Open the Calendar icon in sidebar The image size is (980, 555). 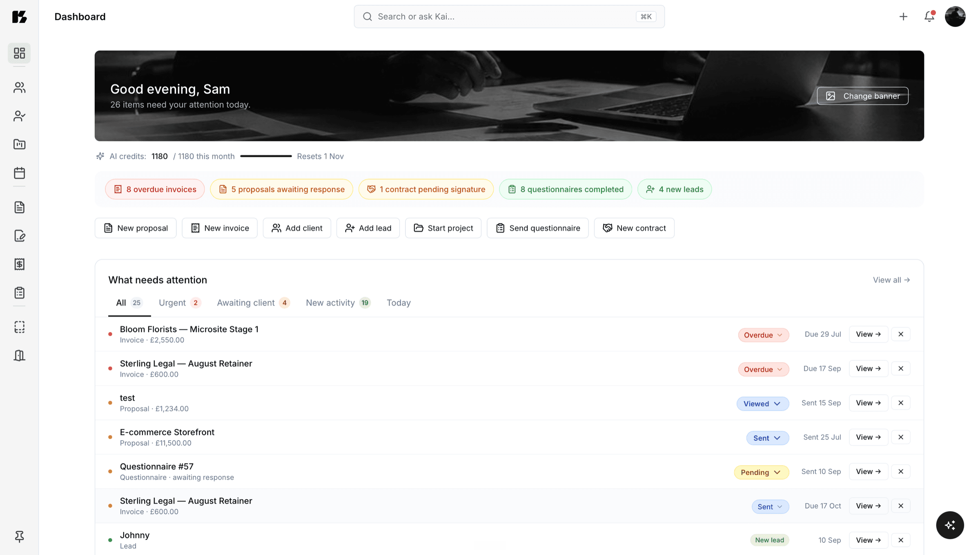click(19, 173)
